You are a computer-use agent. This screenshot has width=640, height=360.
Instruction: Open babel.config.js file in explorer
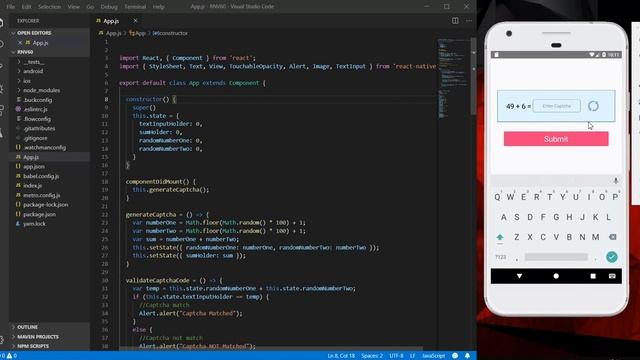click(x=49, y=176)
